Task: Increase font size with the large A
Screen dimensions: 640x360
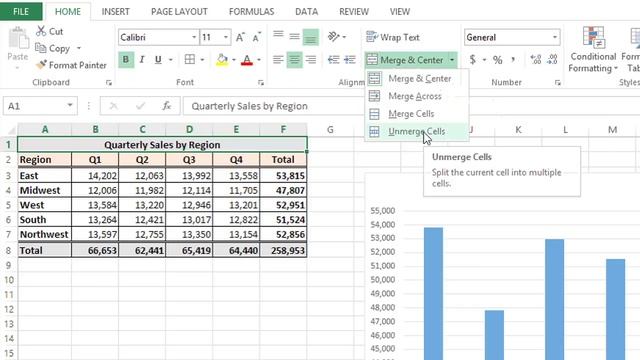Action: click(x=240, y=38)
